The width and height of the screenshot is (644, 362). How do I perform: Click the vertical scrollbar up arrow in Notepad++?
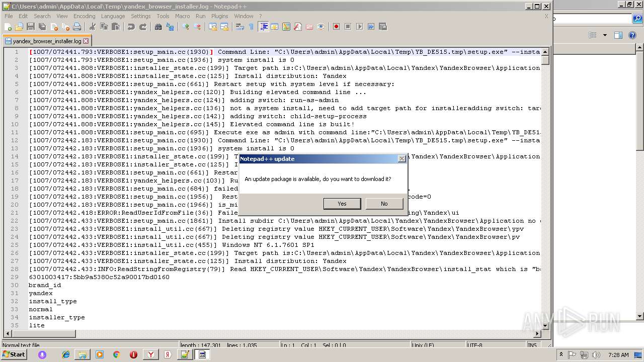click(545, 52)
